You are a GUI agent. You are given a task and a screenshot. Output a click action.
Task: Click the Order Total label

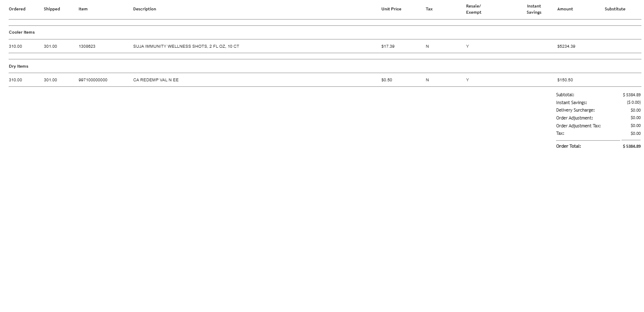568,146
